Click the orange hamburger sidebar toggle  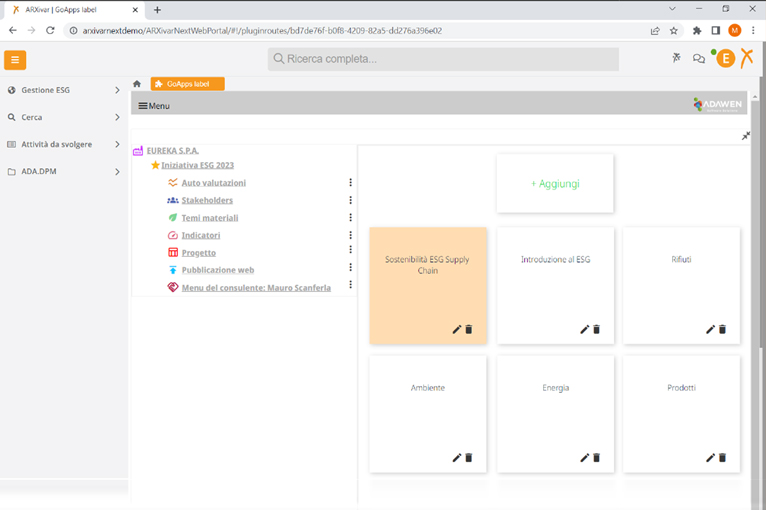click(15, 60)
